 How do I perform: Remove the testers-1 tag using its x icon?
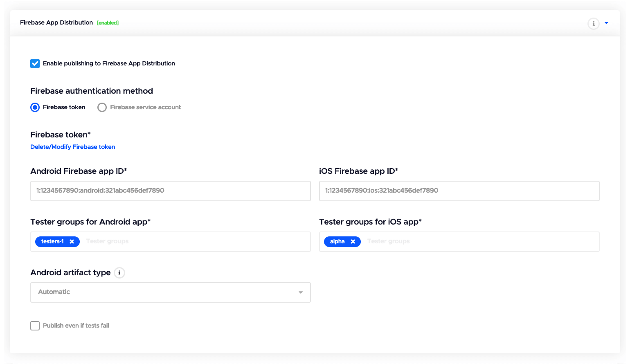(x=72, y=241)
